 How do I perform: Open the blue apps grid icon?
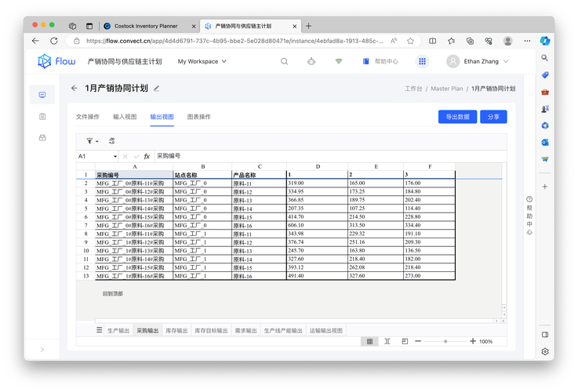pos(422,61)
